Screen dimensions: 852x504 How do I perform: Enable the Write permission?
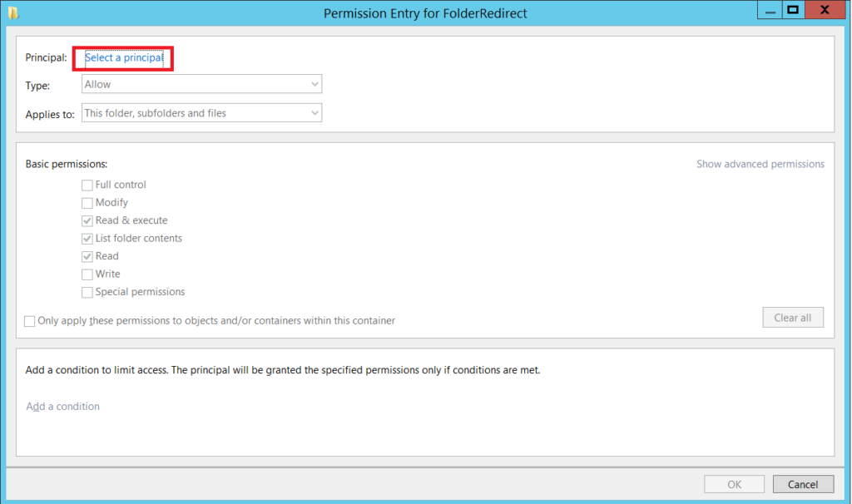tap(87, 274)
